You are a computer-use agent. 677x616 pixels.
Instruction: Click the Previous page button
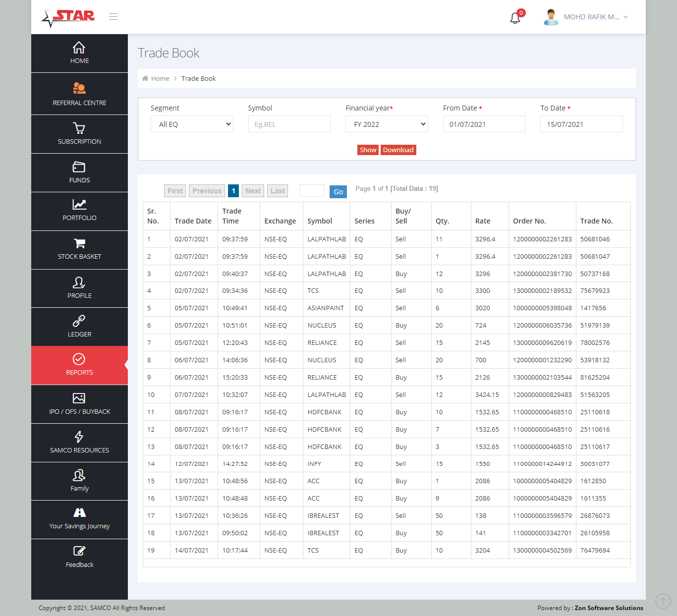207,191
